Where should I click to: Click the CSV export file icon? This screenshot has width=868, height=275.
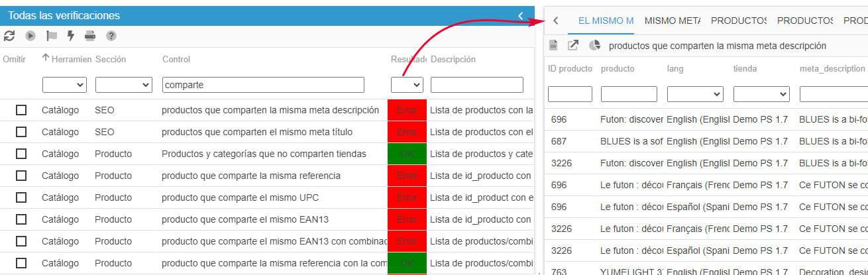pos(553,46)
